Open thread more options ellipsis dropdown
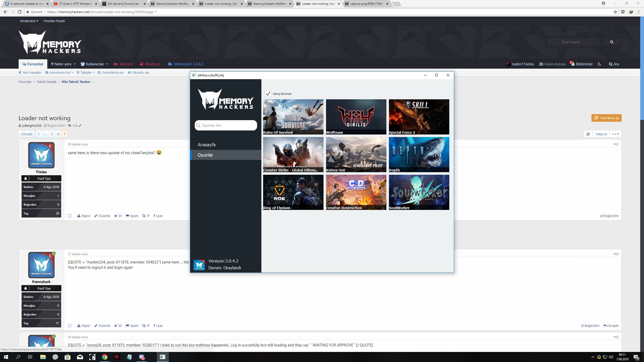644x362 pixels. click(x=615, y=134)
